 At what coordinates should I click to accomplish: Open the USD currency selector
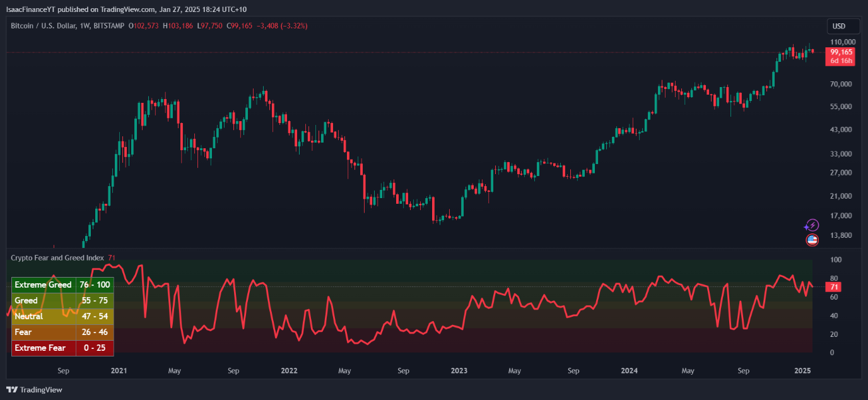click(843, 26)
